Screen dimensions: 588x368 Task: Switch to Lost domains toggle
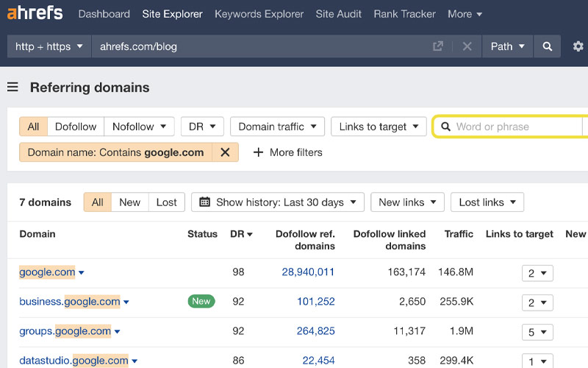click(x=167, y=202)
